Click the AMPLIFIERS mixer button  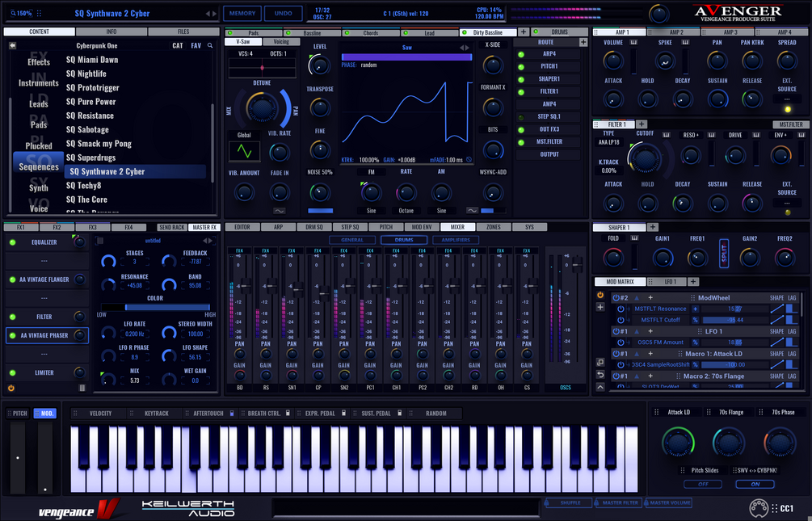456,240
